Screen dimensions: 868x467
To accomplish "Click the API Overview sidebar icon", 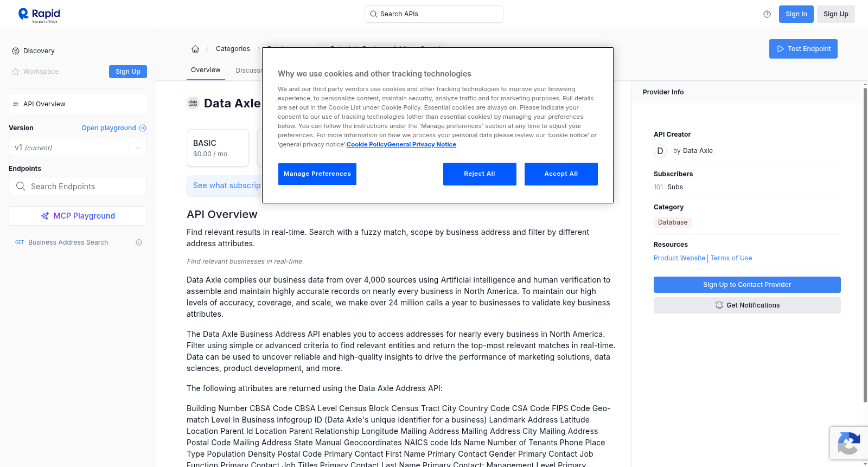I will click(16, 104).
